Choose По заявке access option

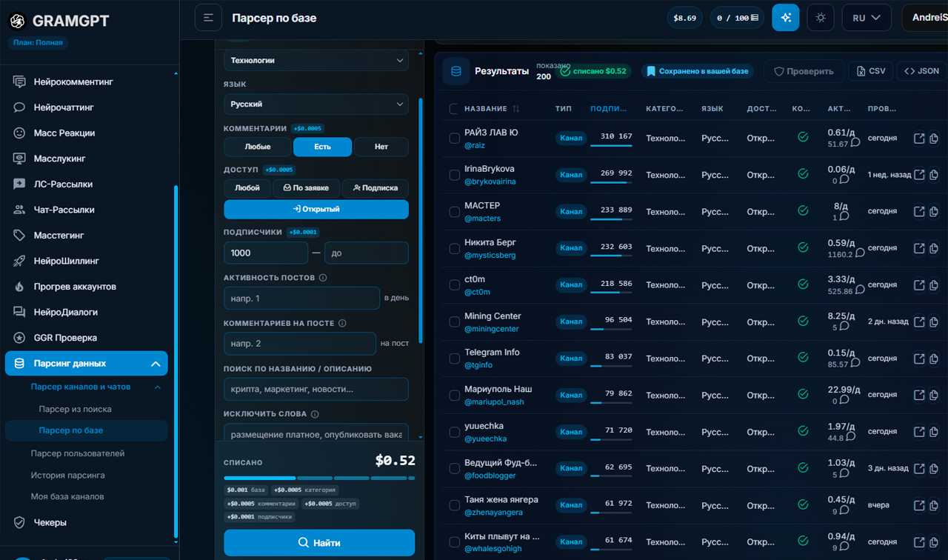coord(306,188)
